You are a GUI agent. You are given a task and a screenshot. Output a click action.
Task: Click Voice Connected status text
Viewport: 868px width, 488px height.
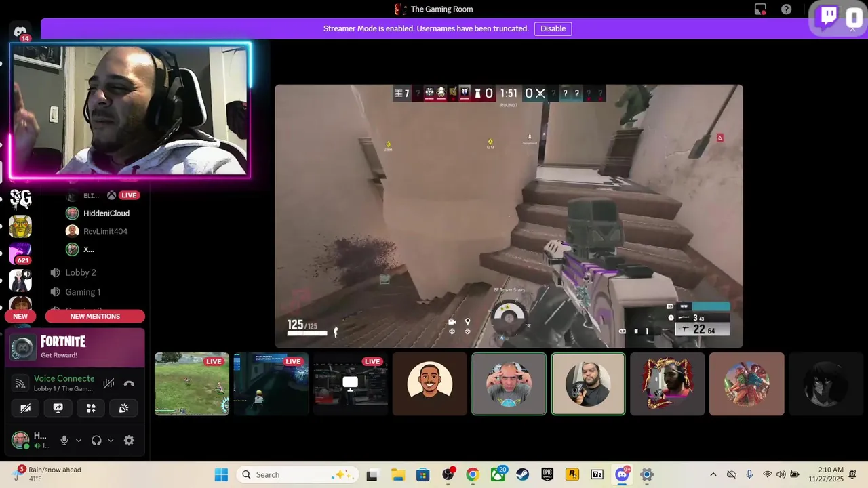[x=64, y=378]
